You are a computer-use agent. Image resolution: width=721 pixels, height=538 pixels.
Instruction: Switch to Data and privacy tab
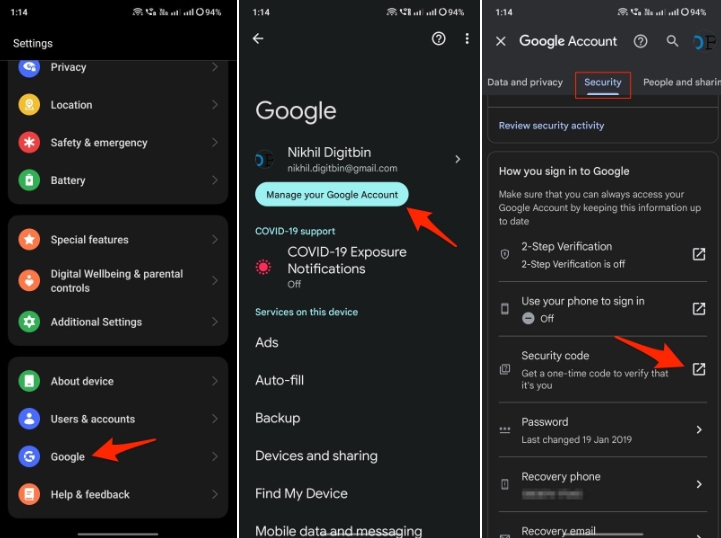[525, 82]
